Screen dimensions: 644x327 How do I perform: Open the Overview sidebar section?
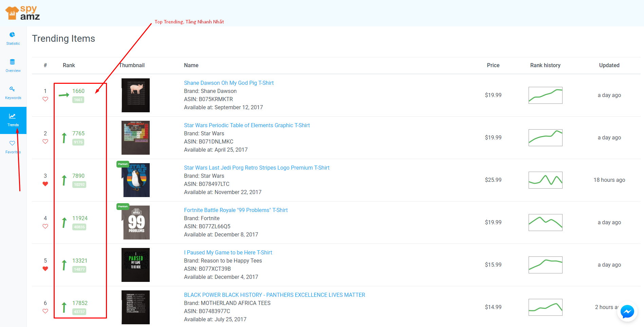(x=13, y=66)
